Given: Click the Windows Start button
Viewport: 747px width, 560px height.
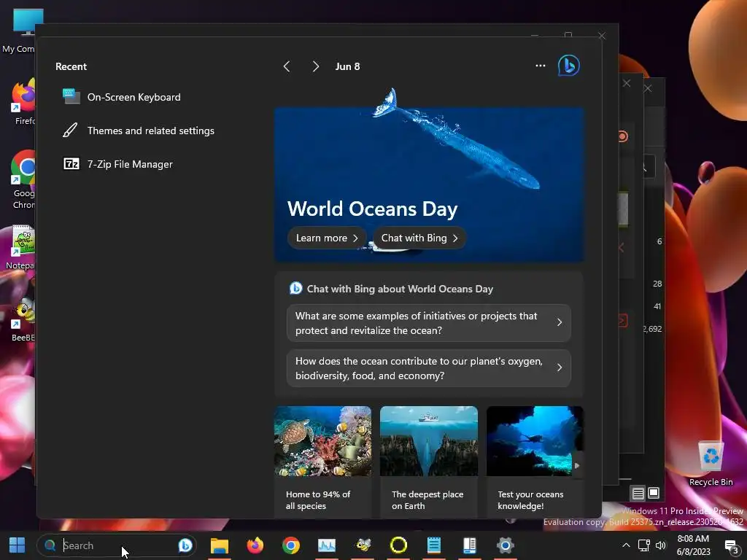Looking at the screenshot, I should click(x=18, y=545).
